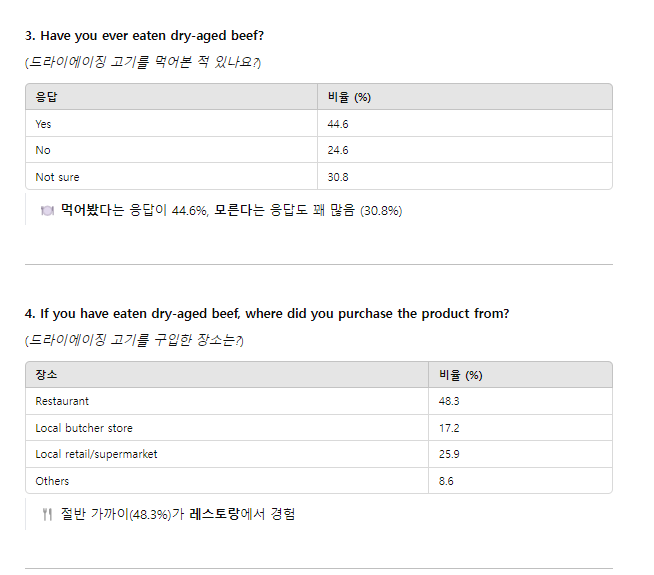
Task: Click the plate emoji icon below first table
Action: (x=46, y=211)
